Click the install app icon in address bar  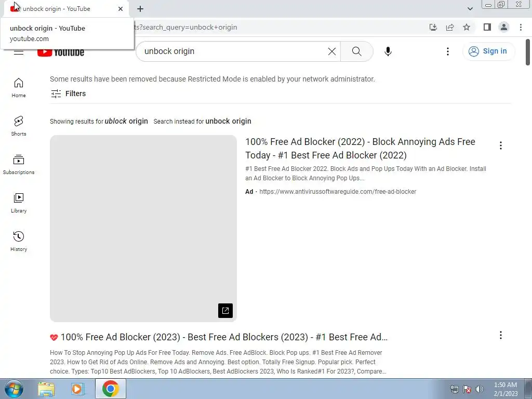[433, 27]
